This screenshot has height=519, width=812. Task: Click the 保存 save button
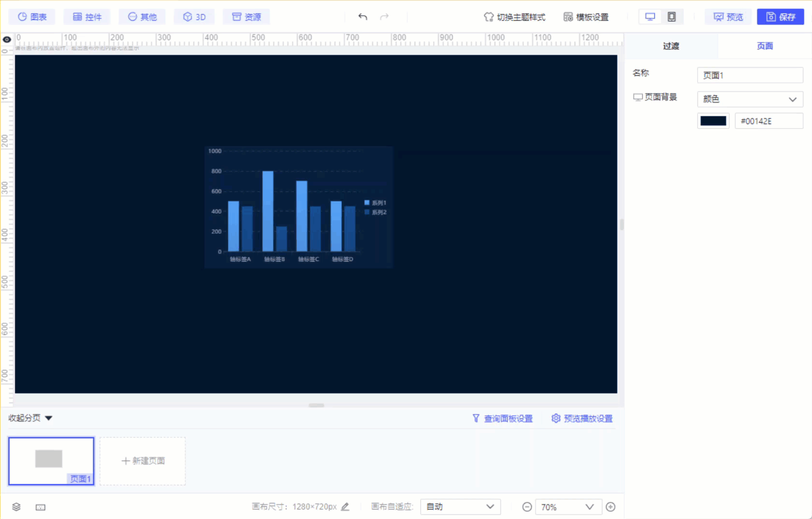tap(781, 17)
